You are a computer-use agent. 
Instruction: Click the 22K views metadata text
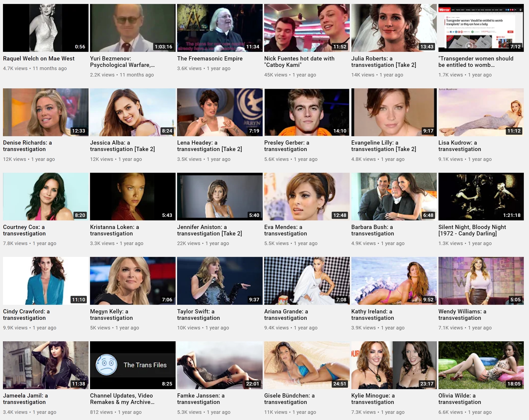(x=189, y=243)
